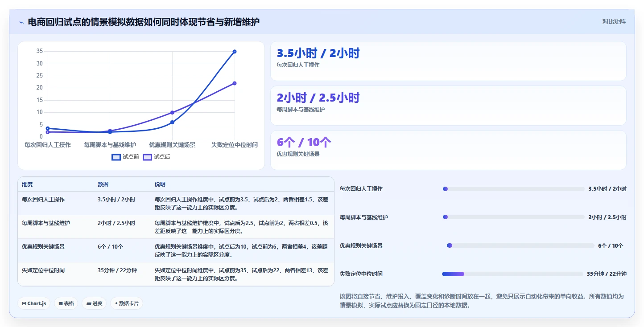Click the 失败定位中位时间 axis label on chart
The height and width of the screenshot is (327, 644).
click(x=235, y=145)
